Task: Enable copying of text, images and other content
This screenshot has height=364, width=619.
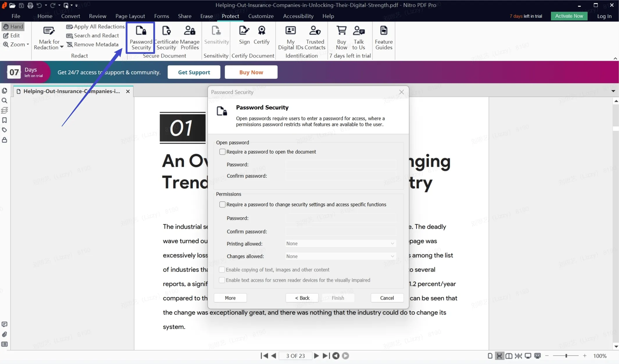Action: click(x=222, y=270)
